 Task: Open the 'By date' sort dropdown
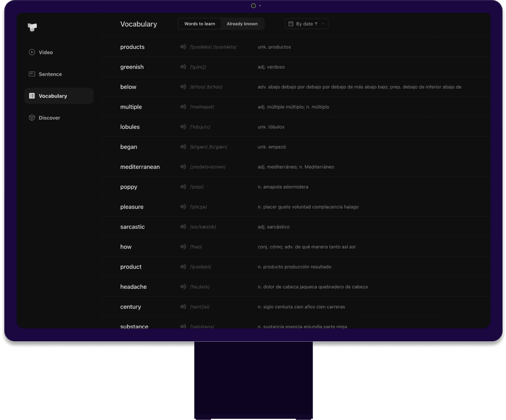(307, 24)
